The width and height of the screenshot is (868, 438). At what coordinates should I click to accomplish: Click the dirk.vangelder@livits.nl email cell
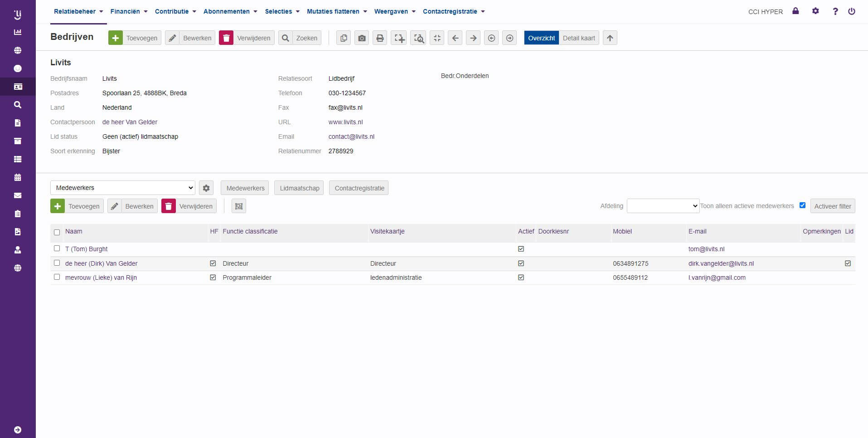721,263
